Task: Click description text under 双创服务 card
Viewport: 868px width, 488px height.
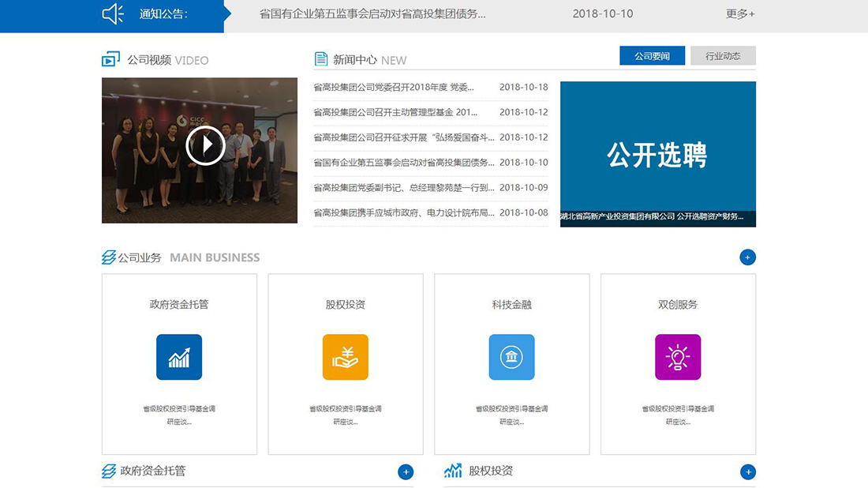Action: pos(678,415)
